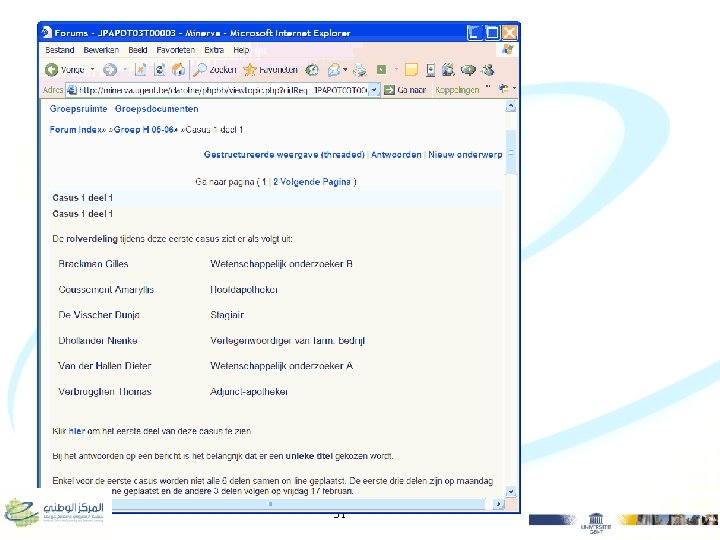Screen dimensions: 720x540
Task: Click the small device toolbar icon
Action: (x=430, y=70)
